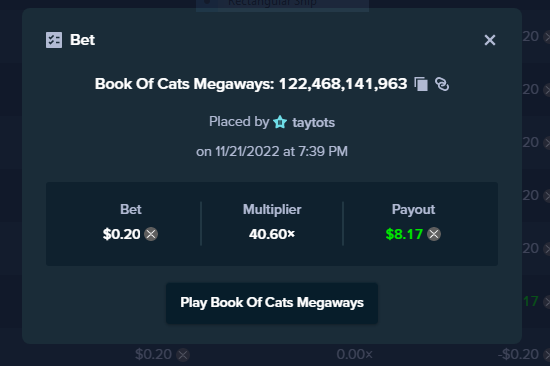Click the Bet dialog heading text
The height and width of the screenshot is (366, 550).
82,40
